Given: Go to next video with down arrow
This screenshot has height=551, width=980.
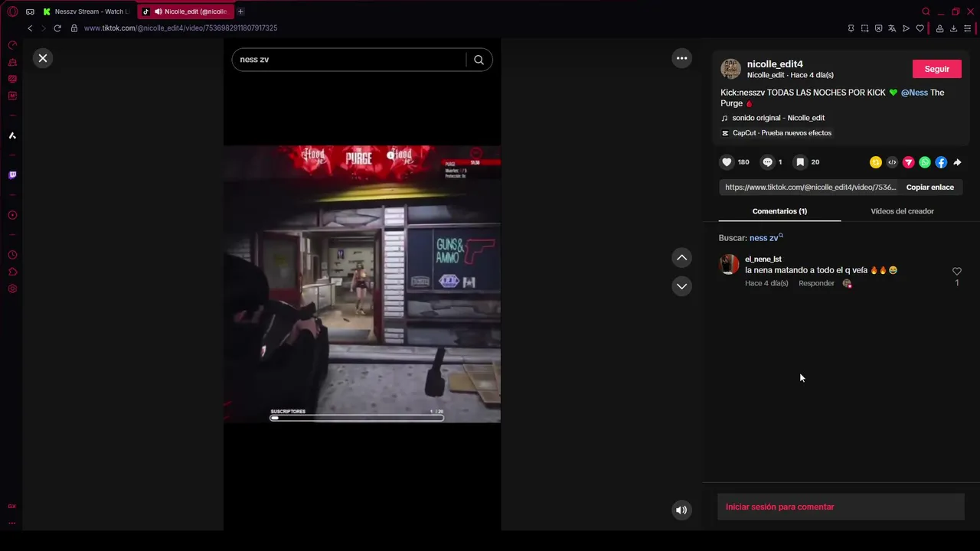Looking at the screenshot, I should [681, 286].
